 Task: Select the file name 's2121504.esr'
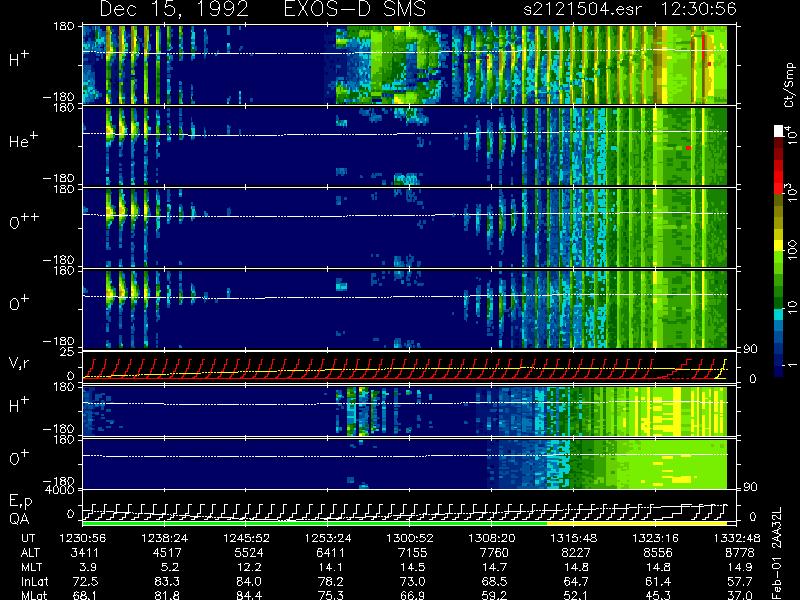[x=582, y=9]
